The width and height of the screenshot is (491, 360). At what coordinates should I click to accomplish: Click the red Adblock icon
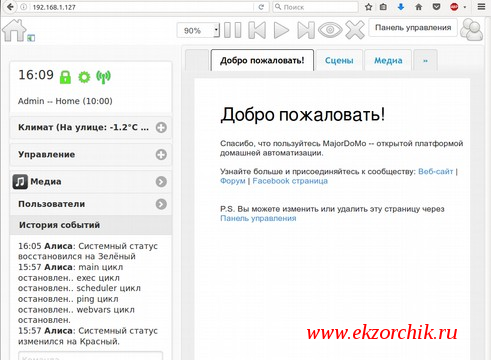tap(454, 7)
